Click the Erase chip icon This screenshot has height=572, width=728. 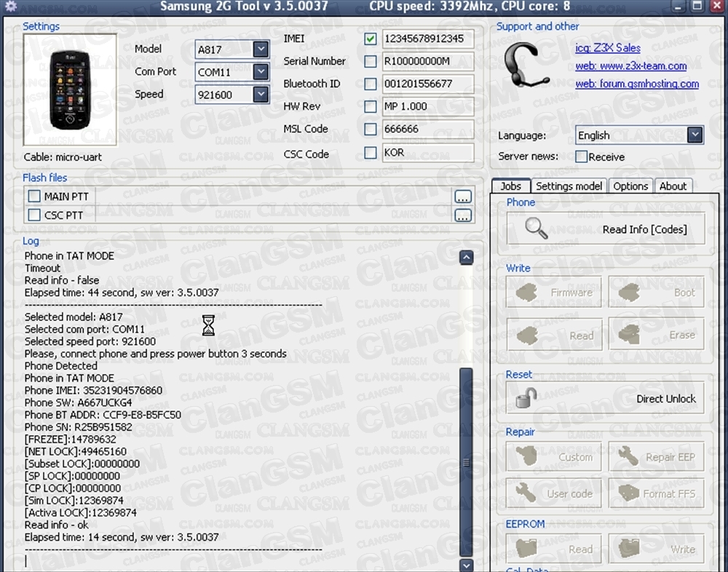(629, 335)
